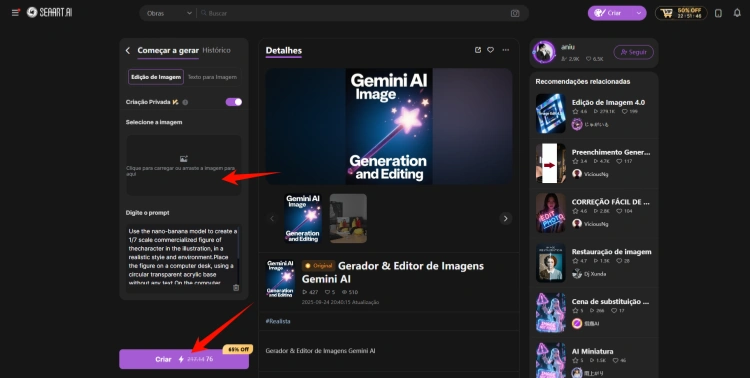Click the Recomendações relacionadas heading
This screenshot has width=750, height=378.
583,81
